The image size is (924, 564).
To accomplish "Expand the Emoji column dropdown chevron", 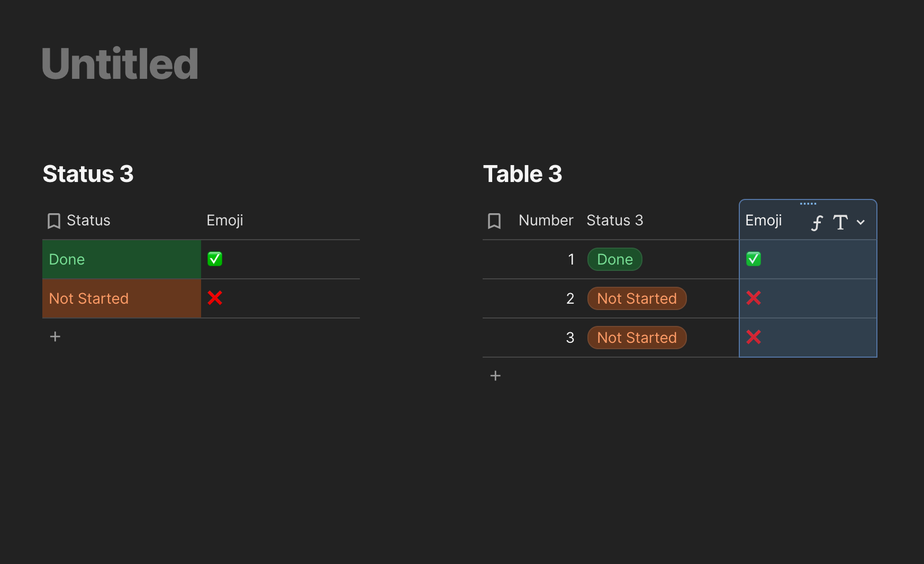I will pos(861,222).
